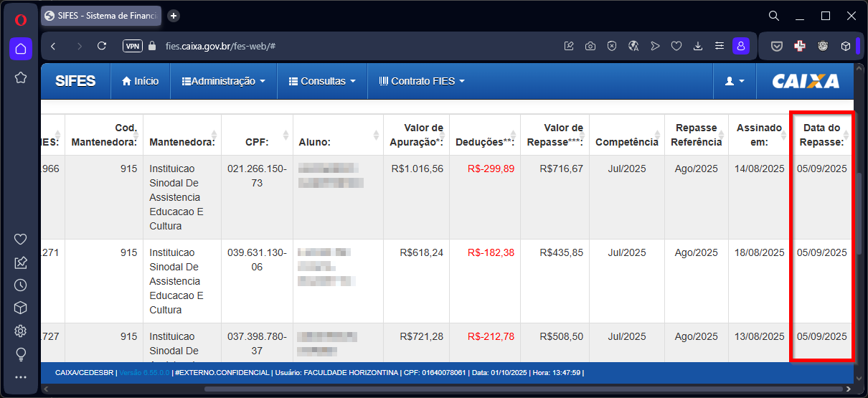Expand the Consultas dropdown menu
Viewport: 868px width, 398px height.
coord(322,81)
